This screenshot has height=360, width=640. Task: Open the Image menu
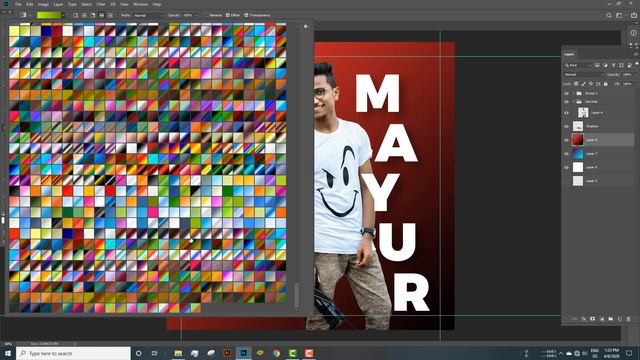click(x=43, y=4)
